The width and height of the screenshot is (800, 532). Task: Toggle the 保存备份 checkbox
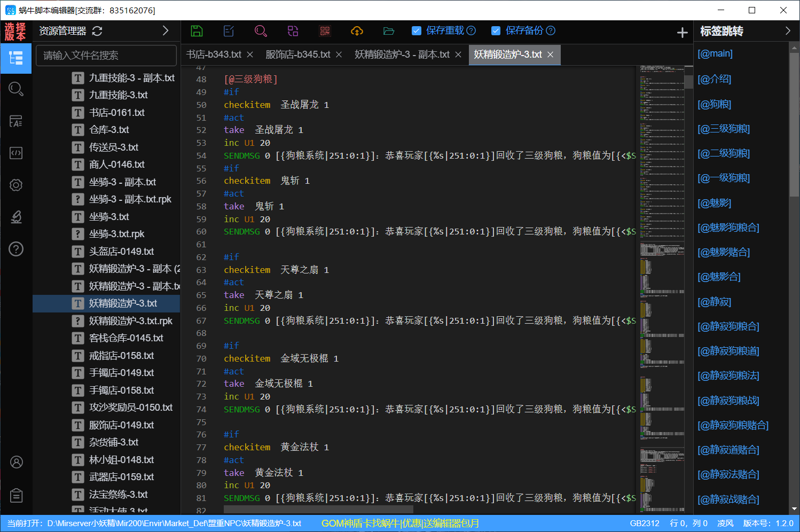(496, 31)
